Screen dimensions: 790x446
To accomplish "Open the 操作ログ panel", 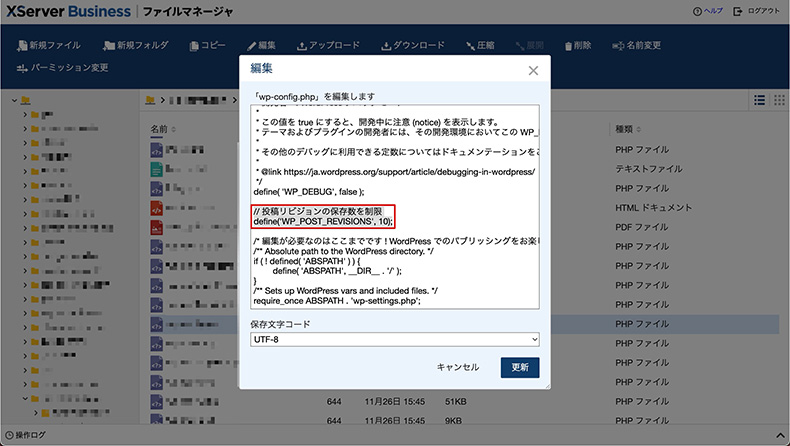I will pyautogui.click(x=25, y=435).
